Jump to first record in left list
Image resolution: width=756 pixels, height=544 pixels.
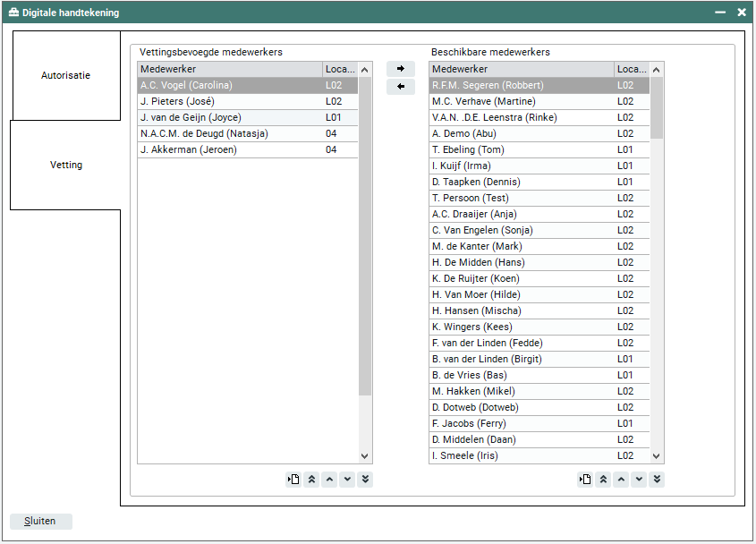click(311, 480)
